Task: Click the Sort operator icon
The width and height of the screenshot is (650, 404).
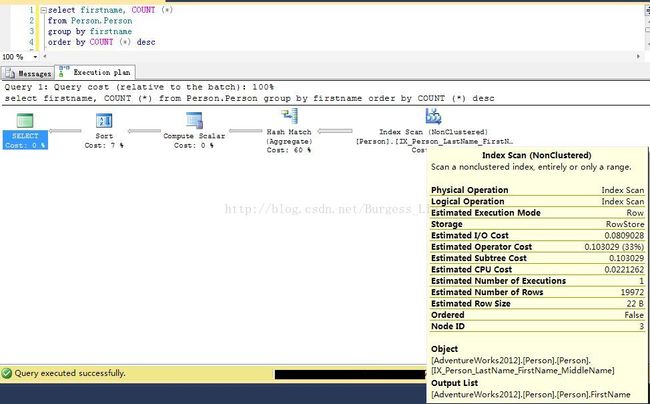Action: 104,121
